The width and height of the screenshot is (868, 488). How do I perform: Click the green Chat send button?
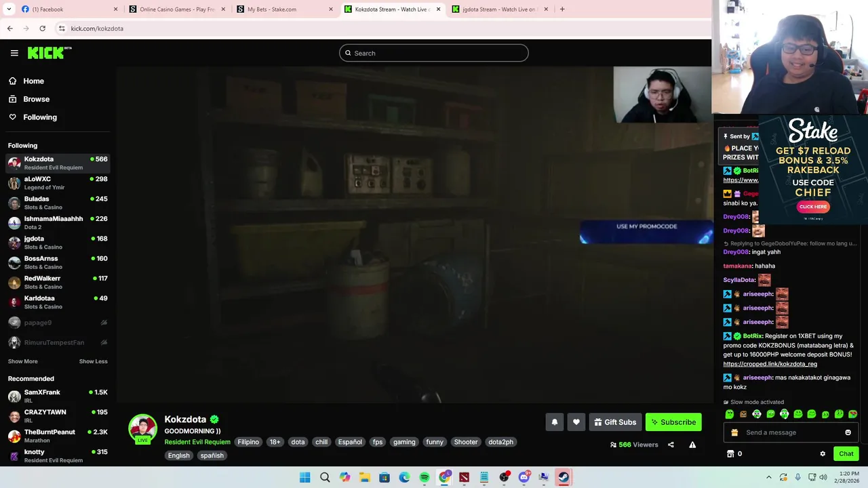point(846,454)
